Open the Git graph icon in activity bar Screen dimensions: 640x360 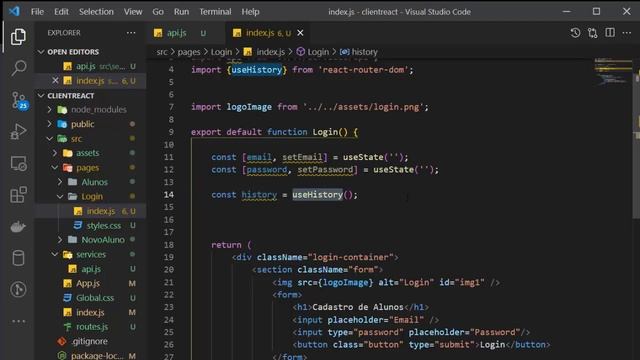[x=18, y=289]
